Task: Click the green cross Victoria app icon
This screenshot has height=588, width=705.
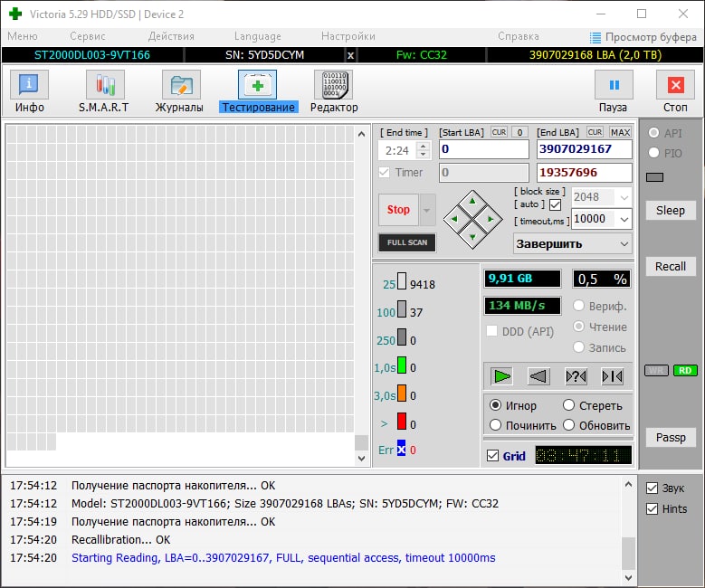Action: tap(15, 14)
